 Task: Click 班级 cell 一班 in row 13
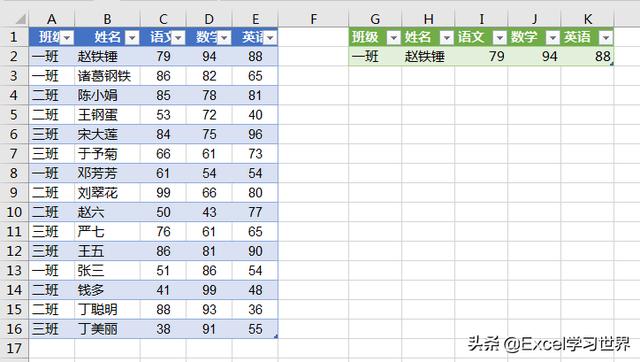[x=51, y=271]
